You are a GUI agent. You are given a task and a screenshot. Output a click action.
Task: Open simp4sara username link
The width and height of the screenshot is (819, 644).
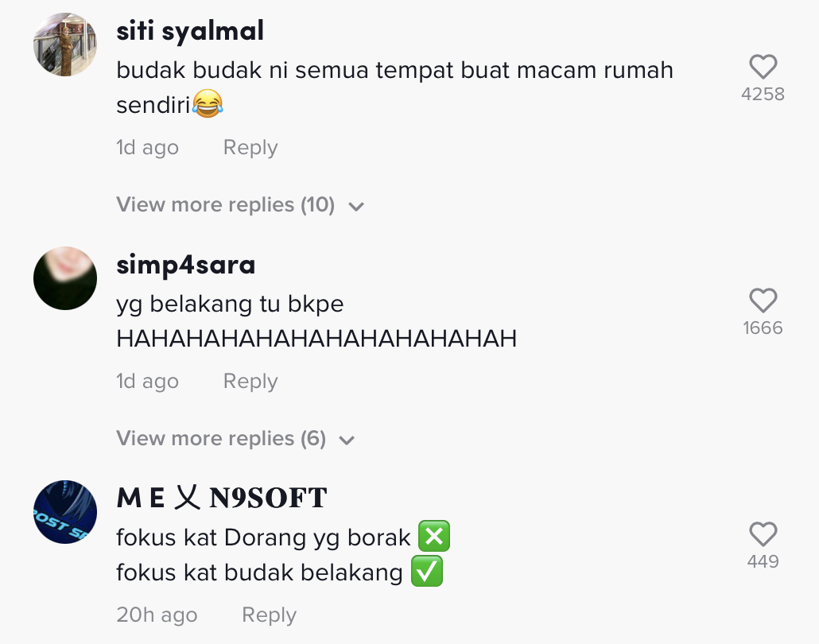[186, 265]
